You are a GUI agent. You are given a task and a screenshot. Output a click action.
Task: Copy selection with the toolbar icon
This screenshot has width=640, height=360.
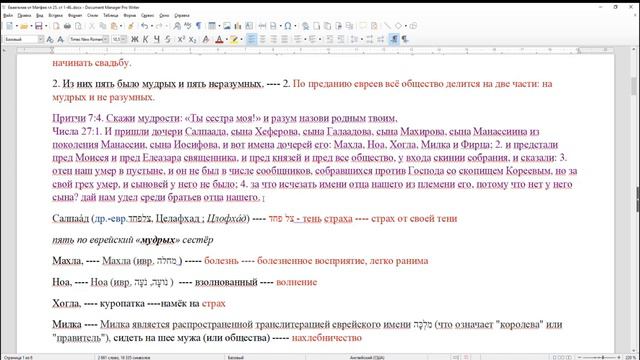103,26
